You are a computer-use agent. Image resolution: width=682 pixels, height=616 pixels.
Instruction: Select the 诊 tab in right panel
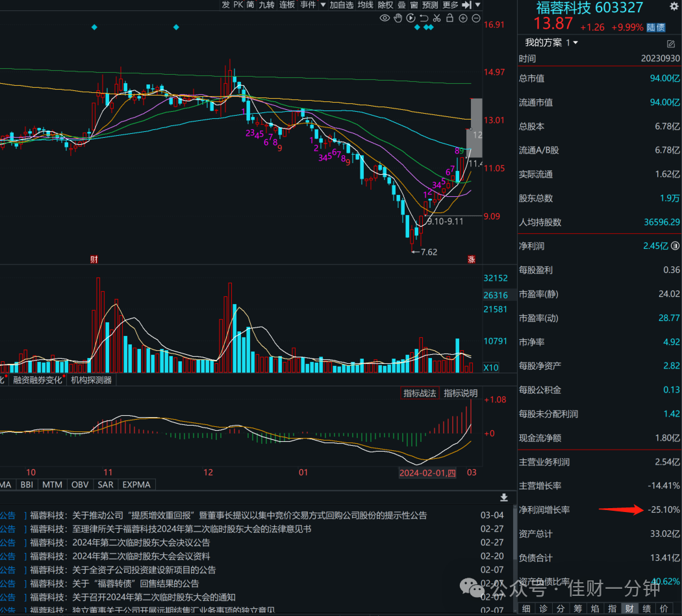tap(543, 609)
